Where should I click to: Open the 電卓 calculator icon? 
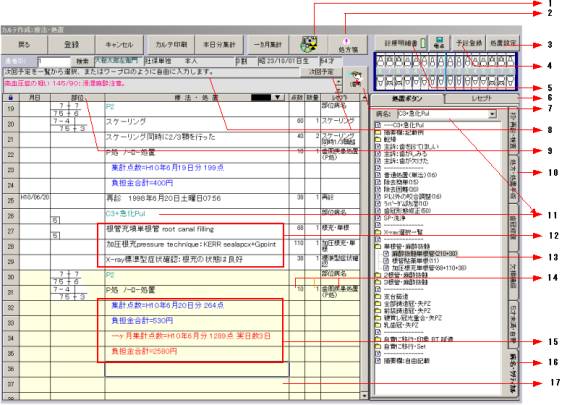tap(440, 43)
